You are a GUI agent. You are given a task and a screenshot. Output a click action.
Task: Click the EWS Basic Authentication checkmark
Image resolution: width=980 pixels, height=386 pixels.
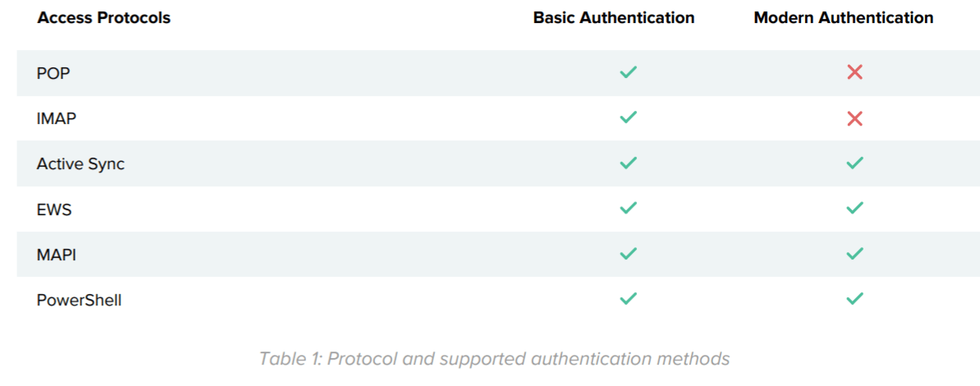(x=628, y=209)
